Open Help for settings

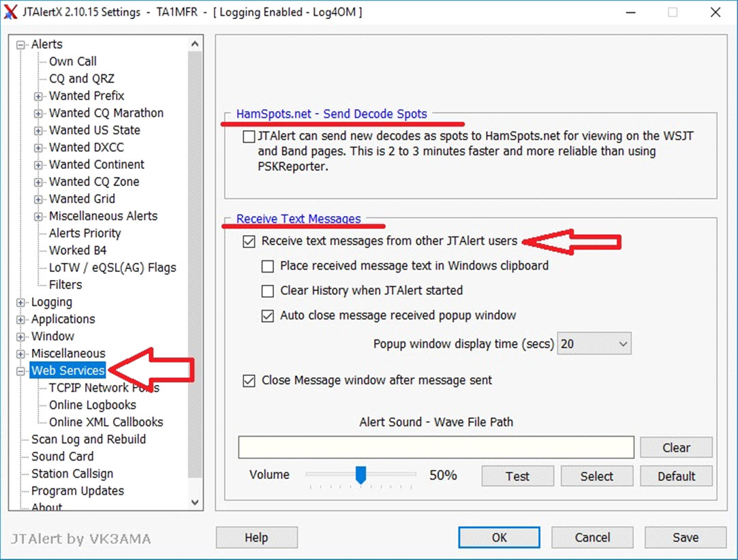click(x=256, y=538)
